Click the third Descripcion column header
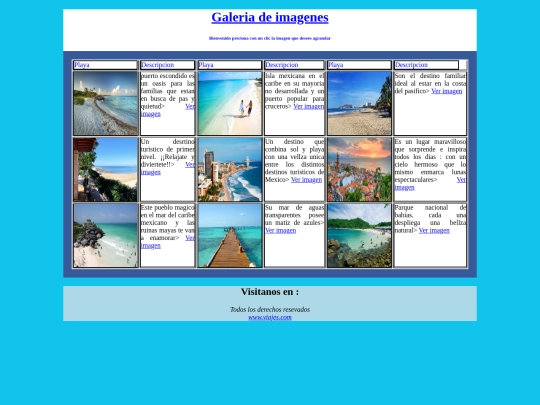The height and width of the screenshot is (405, 540). pos(426,65)
